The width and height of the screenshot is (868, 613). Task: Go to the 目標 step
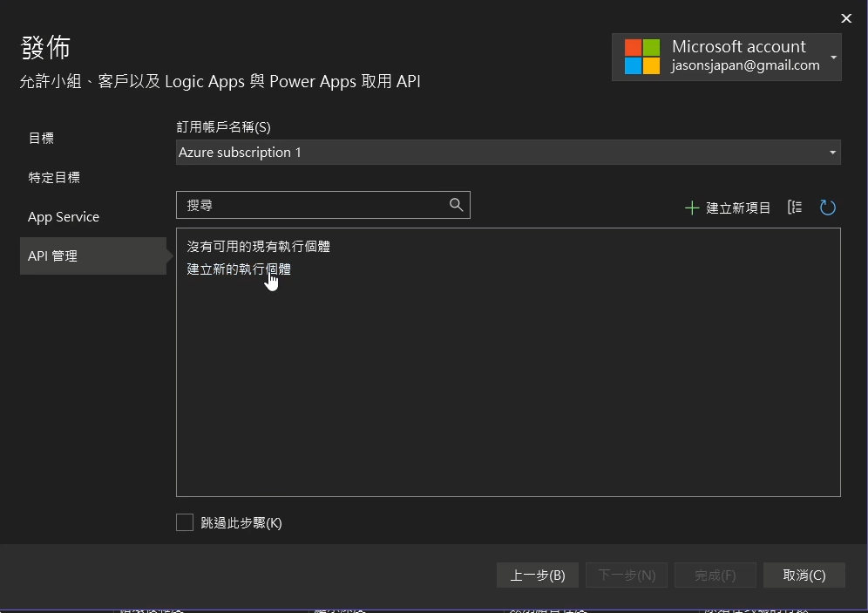(x=42, y=138)
